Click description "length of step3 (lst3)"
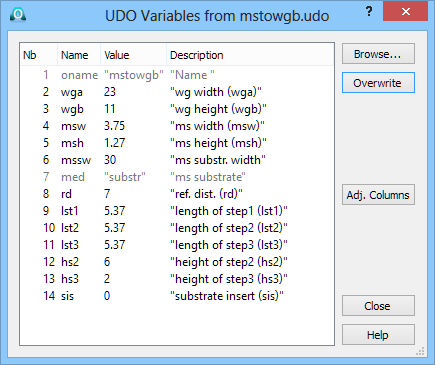 pos(229,245)
